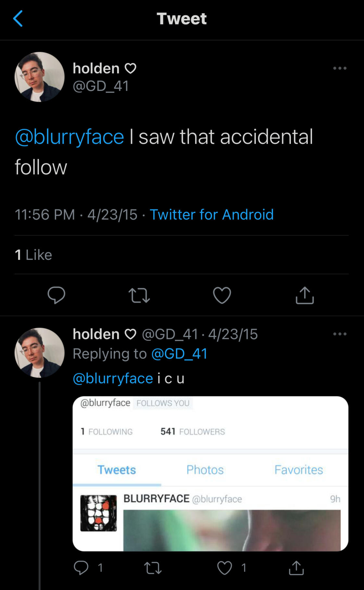Tap the @GD_41 'Replying to' link
The width and height of the screenshot is (364, 590).
(179, 353)
